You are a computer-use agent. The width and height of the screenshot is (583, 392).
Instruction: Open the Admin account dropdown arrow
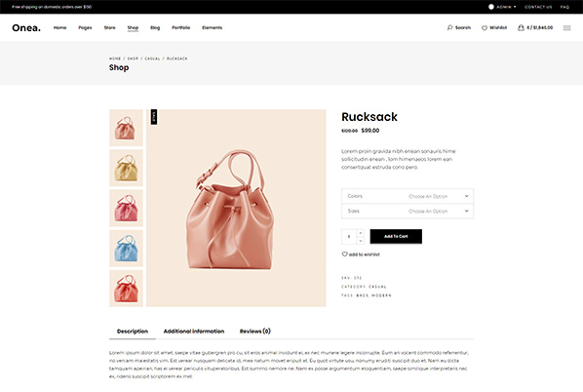(515, 7)
